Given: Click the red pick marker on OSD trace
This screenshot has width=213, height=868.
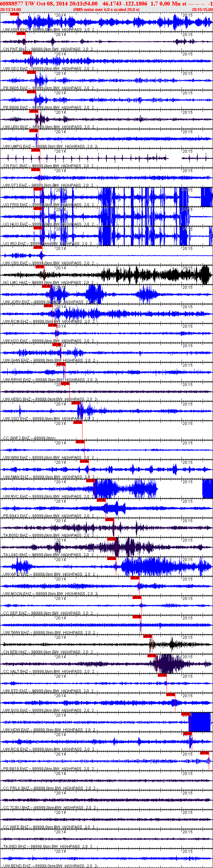Looking at the screenshot, I should tap(76, 403).
